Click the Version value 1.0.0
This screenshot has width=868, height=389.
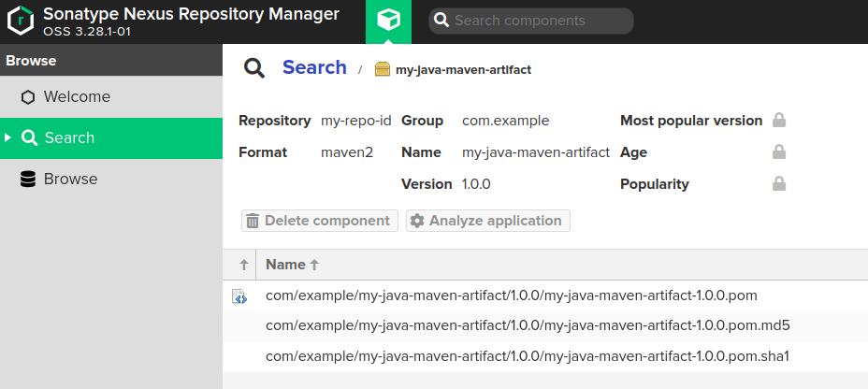(476, 183)
